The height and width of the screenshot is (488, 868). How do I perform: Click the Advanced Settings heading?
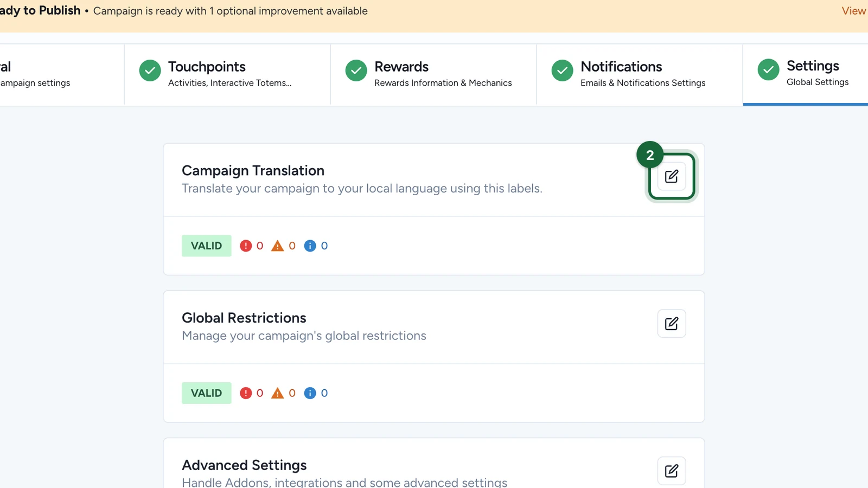coord(244,465)
